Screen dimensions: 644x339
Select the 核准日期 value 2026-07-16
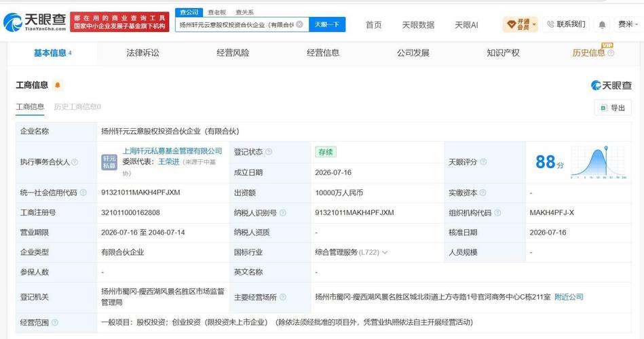pyautogui.click(x=548, y=233)
